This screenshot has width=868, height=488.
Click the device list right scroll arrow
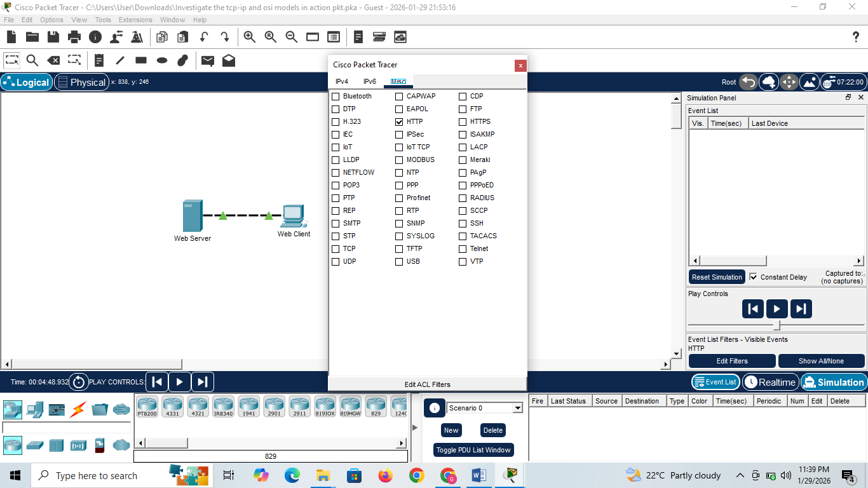click(x=402, y=443)
